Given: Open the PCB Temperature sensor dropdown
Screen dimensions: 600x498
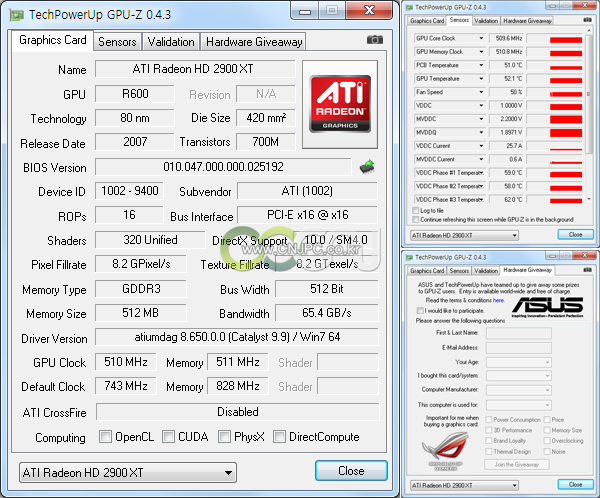Looking at the screenshot, I should 481,65.
